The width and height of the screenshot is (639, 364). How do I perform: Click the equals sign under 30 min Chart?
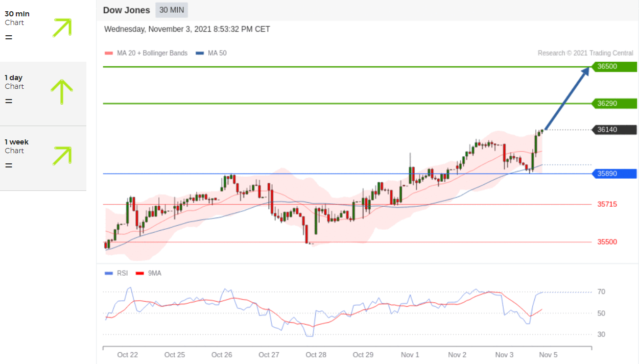coord(9,37)
